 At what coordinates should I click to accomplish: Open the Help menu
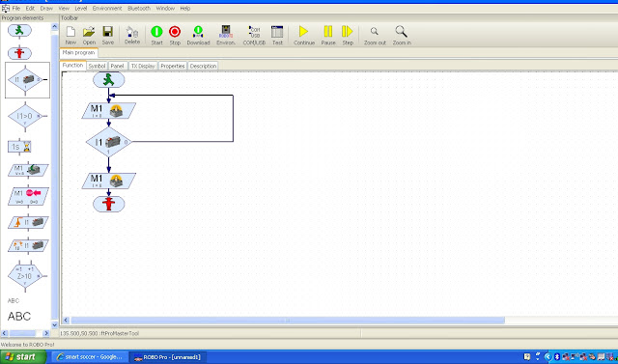(185, 9)
